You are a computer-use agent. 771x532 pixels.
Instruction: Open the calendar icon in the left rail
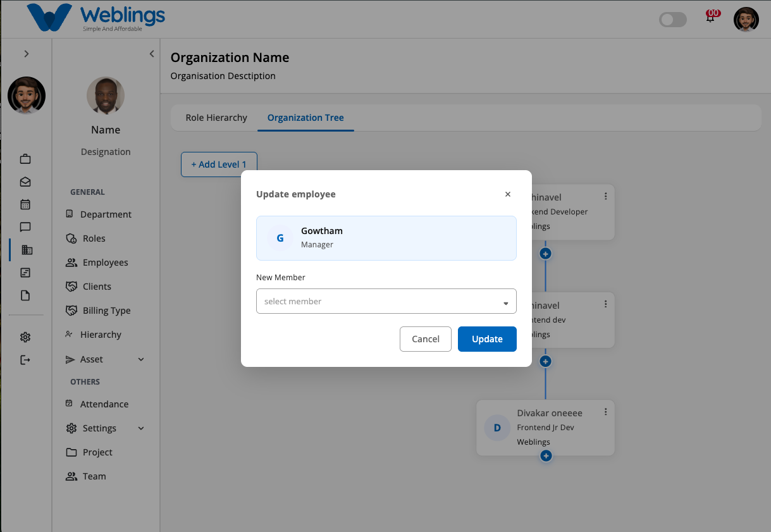25,204
